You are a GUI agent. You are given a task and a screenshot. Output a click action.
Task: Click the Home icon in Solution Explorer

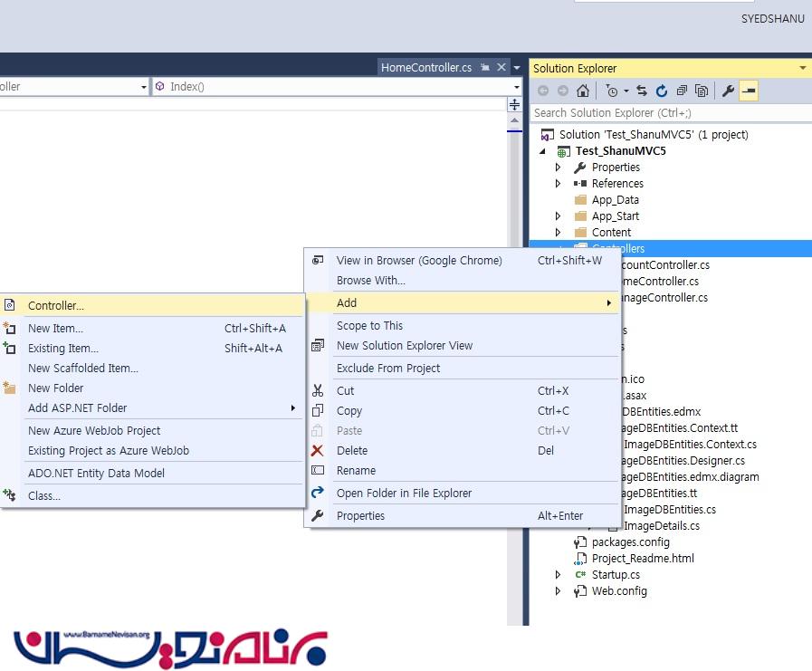(x=583, y=91)
